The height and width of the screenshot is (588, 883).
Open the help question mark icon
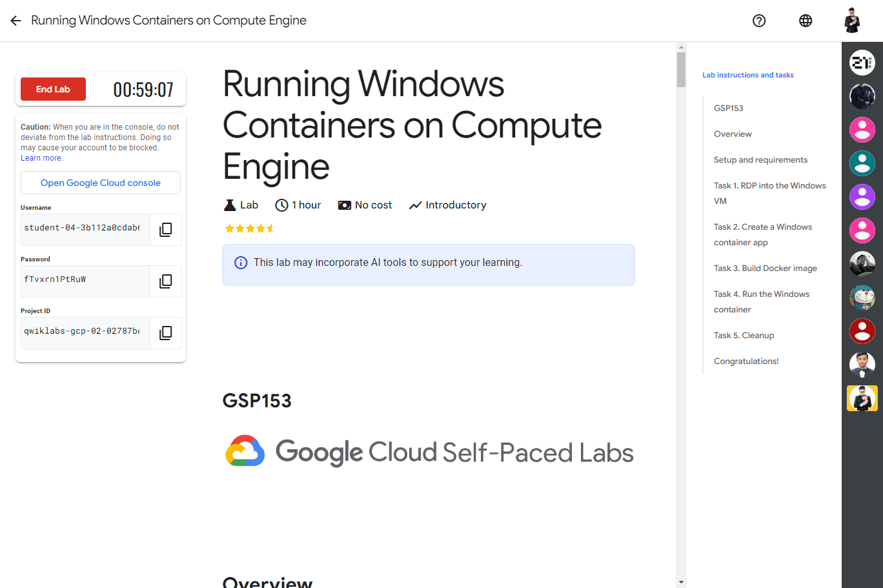coord(759,21)
